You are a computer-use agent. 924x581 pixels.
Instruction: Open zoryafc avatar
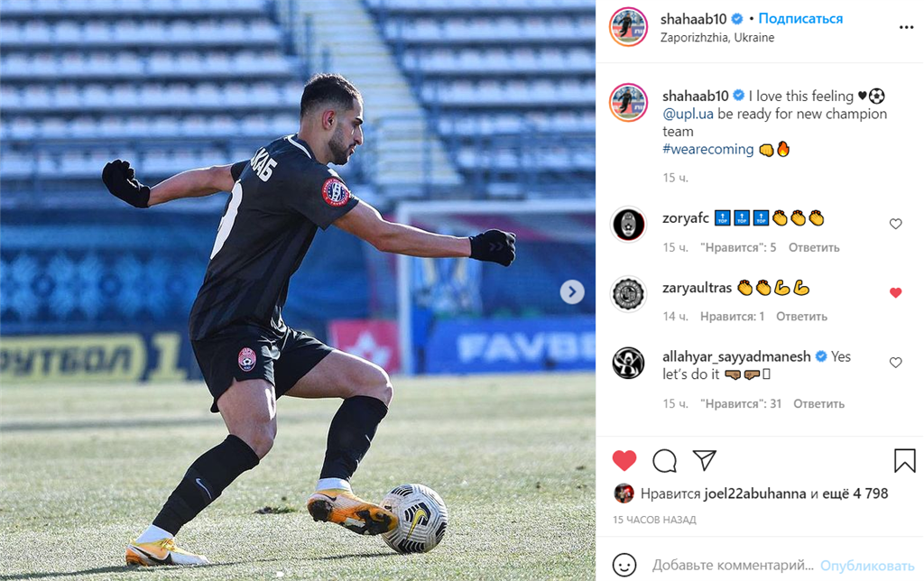[629, 226]
